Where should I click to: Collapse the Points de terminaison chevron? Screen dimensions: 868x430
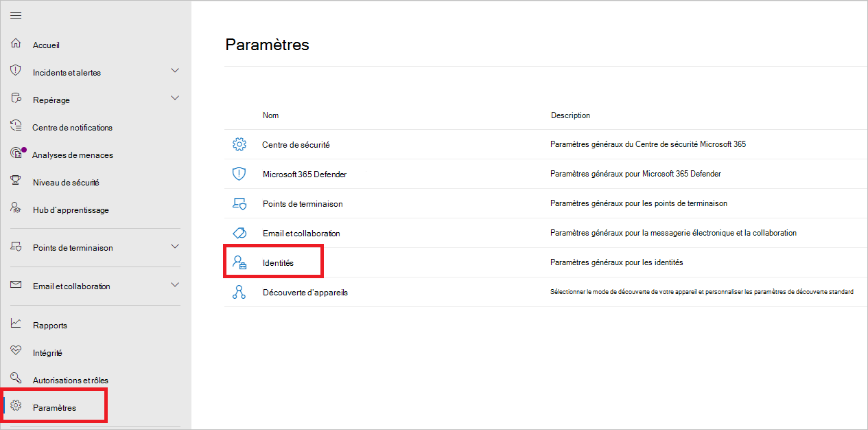(x=175, y=247)
